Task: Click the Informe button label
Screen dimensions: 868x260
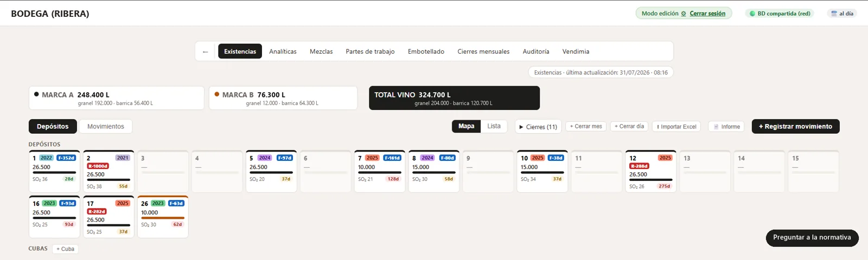Action: click(731, 127)
